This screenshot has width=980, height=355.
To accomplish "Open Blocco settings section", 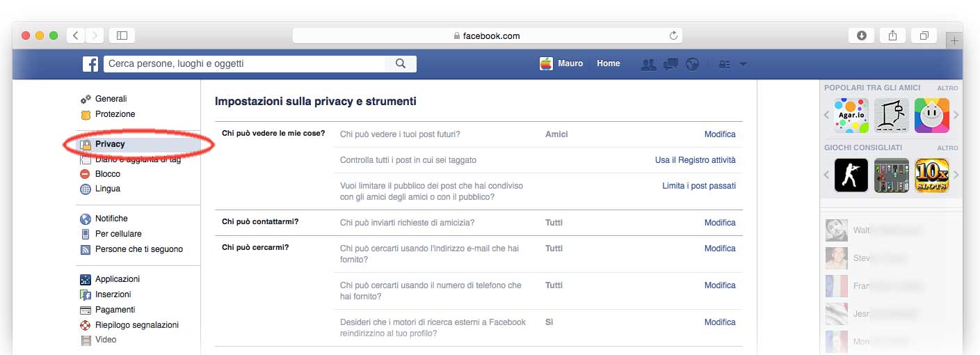I will click(x=107, y=174).
